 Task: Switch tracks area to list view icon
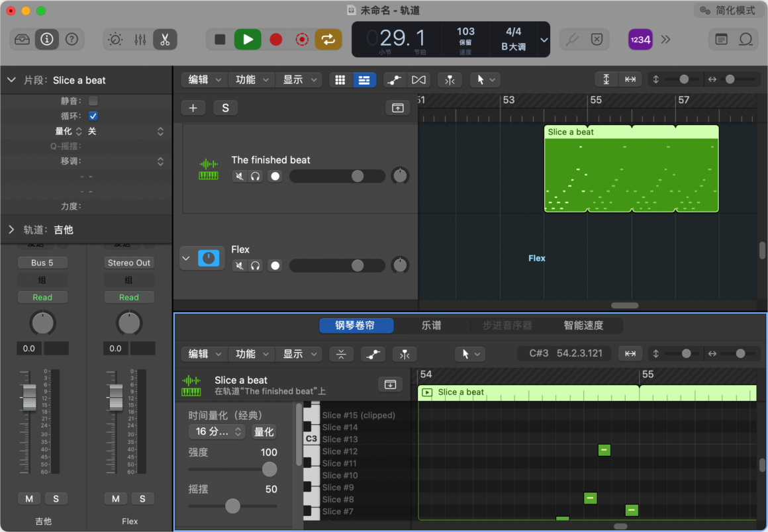(364, 80)
